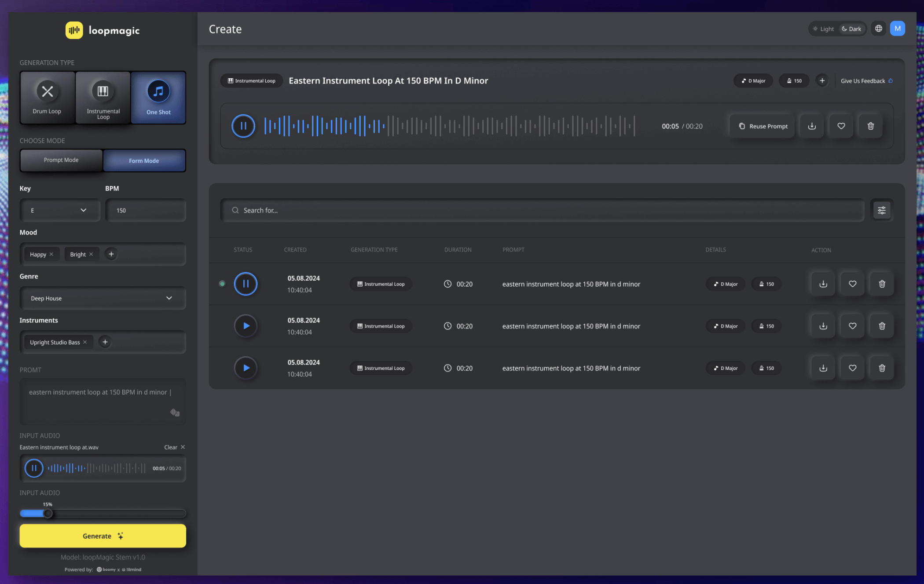Add a new instrument with plus button
924x584 pixels.
[x=105, y=342]
